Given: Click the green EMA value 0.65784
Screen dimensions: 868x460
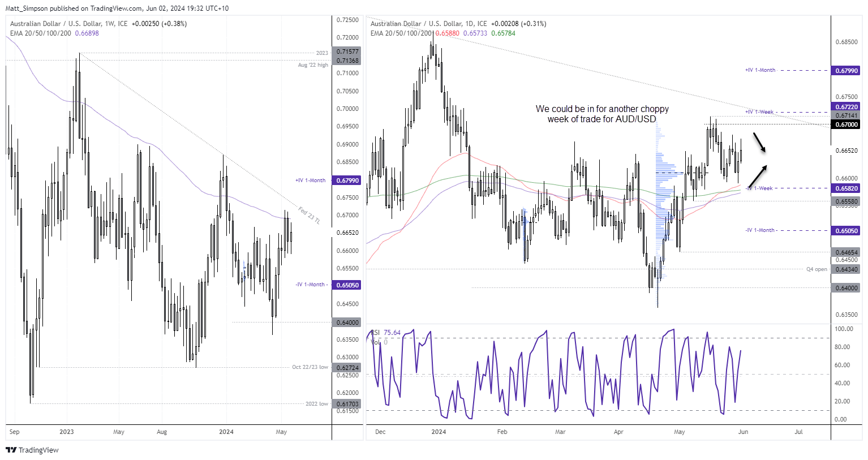Looking at the screenshot, I should pyautogui.click(x=503, y=33).
